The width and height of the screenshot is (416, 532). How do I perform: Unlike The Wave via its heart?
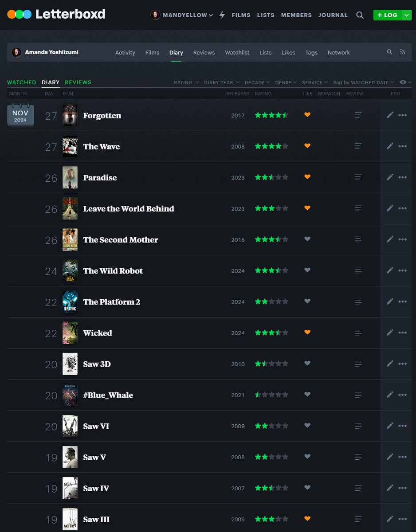click(307, 146)
